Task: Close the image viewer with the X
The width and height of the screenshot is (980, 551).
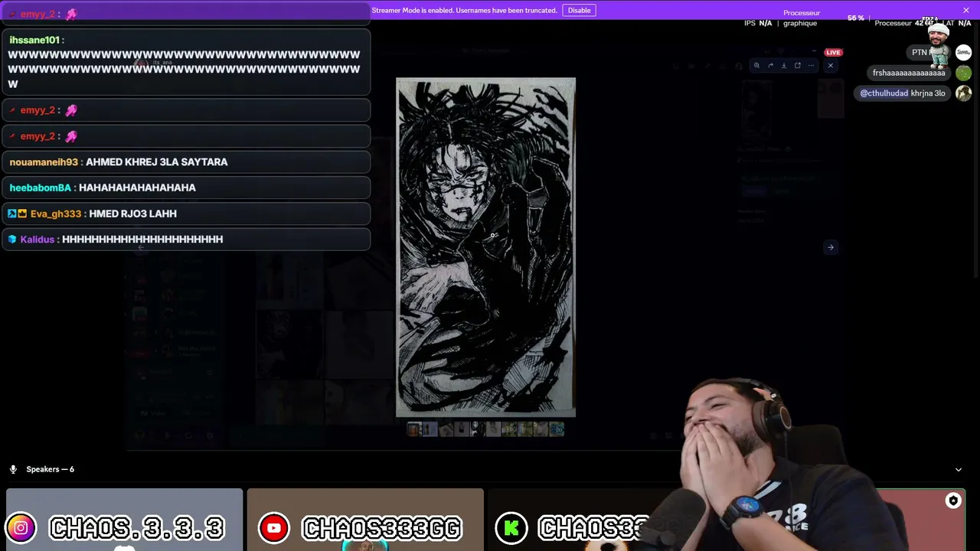Action: click(x=830, y=66)
